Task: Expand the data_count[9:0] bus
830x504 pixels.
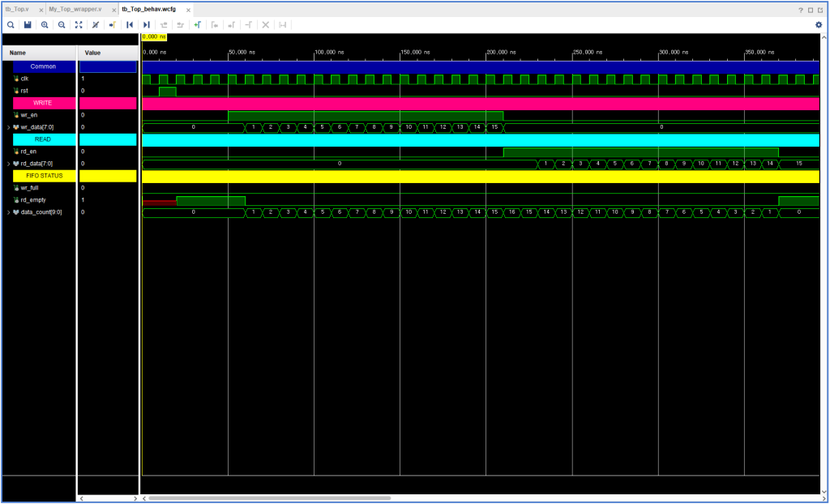Action: pyautogui.click(x=8, y=212)
